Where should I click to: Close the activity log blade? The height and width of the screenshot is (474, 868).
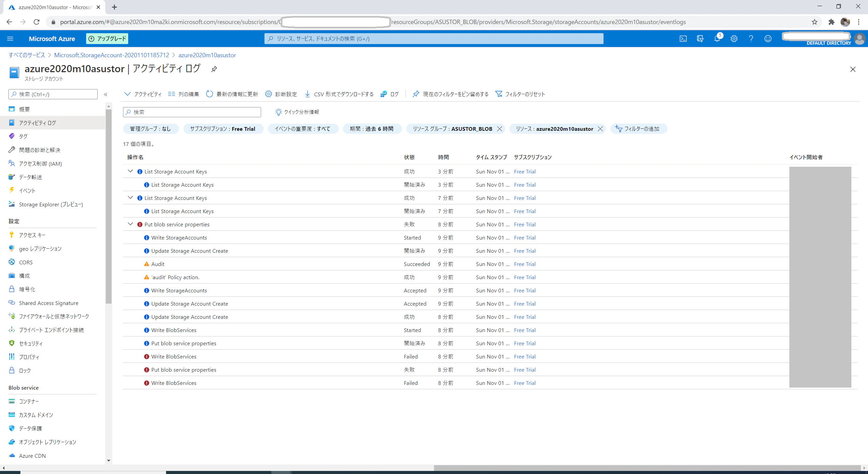pos(853,69)
